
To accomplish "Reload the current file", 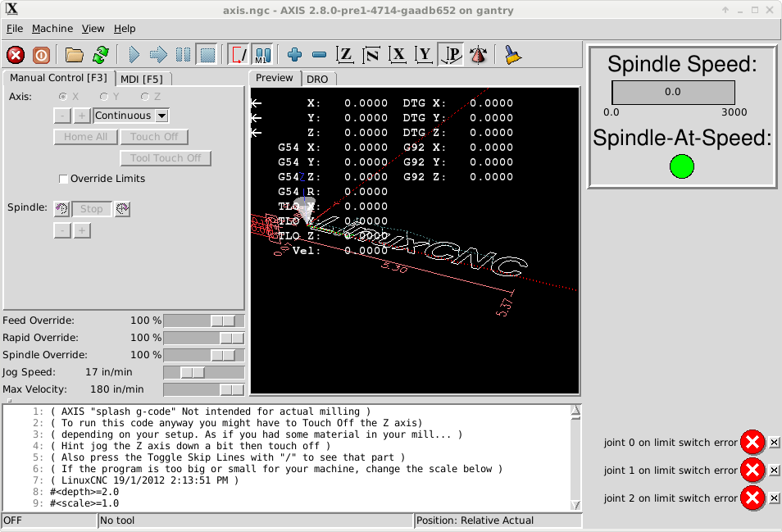I will coord(100,55).
